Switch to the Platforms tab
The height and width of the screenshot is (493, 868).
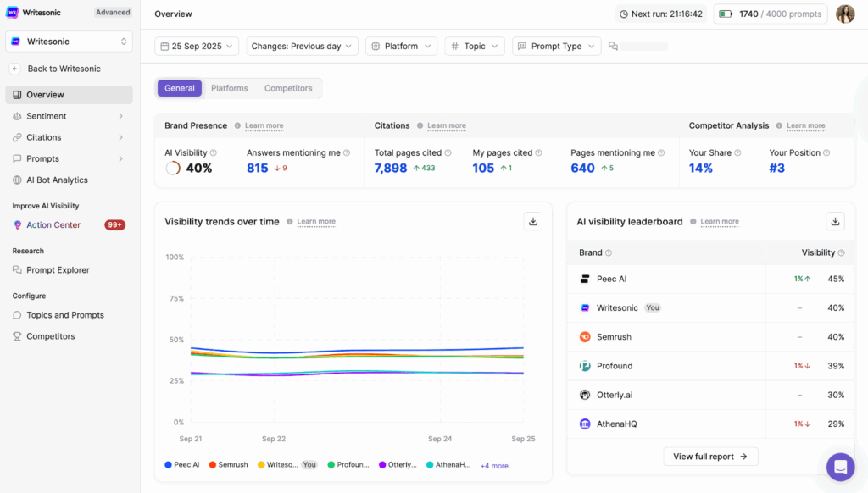(x=229, y=88)
